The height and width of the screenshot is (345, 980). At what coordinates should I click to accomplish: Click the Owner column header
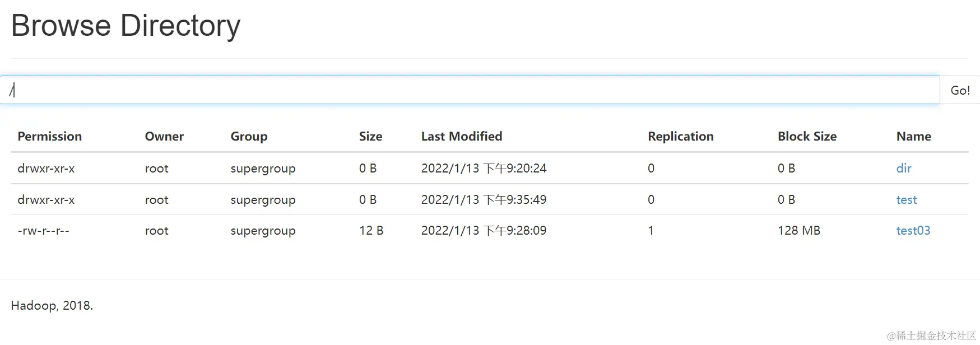point(164,136)
